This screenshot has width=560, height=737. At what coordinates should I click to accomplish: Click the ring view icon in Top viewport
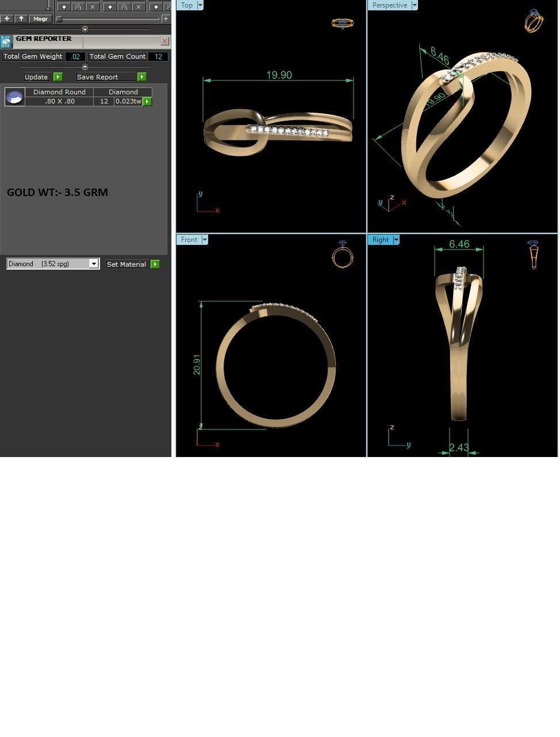coord(343,24)
